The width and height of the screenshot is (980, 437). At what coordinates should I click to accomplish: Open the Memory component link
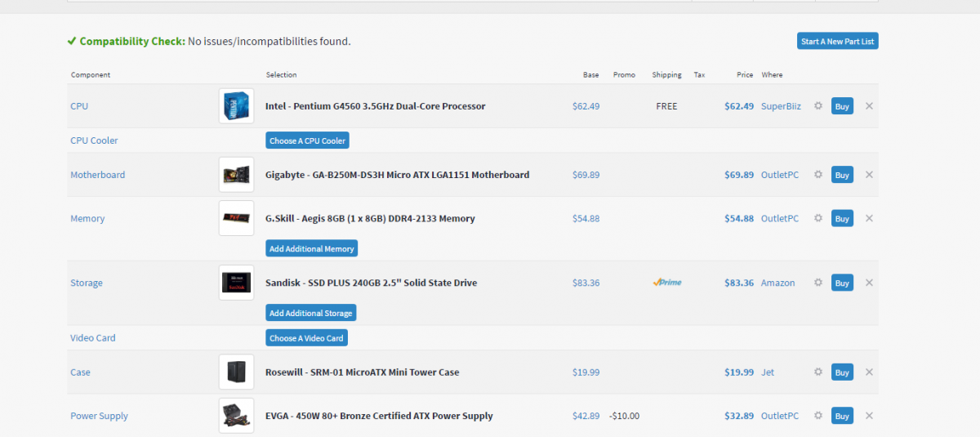point(87,218)
